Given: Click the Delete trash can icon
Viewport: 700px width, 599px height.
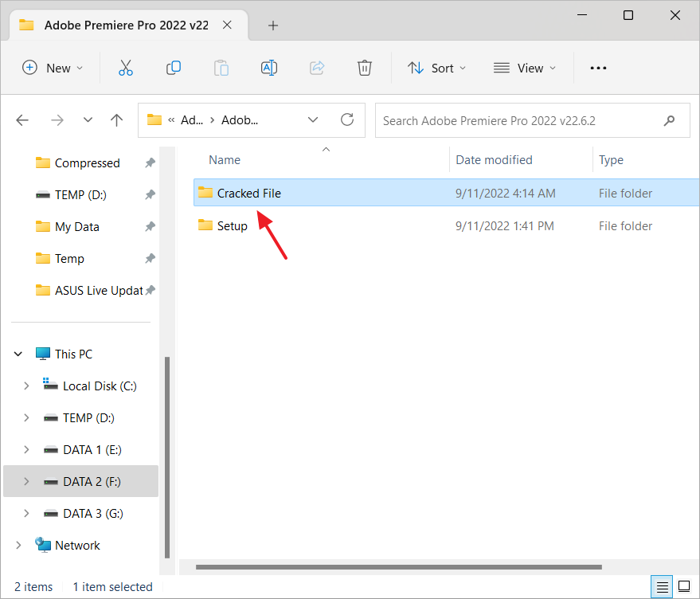Looking at the screenshot, I should pos(365,68).
